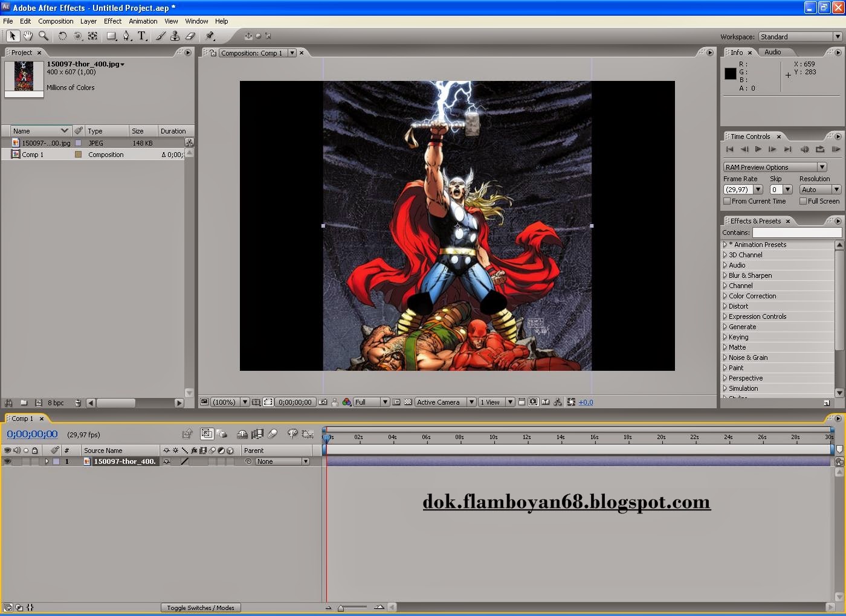Click the Fast Previews icon

533,402
